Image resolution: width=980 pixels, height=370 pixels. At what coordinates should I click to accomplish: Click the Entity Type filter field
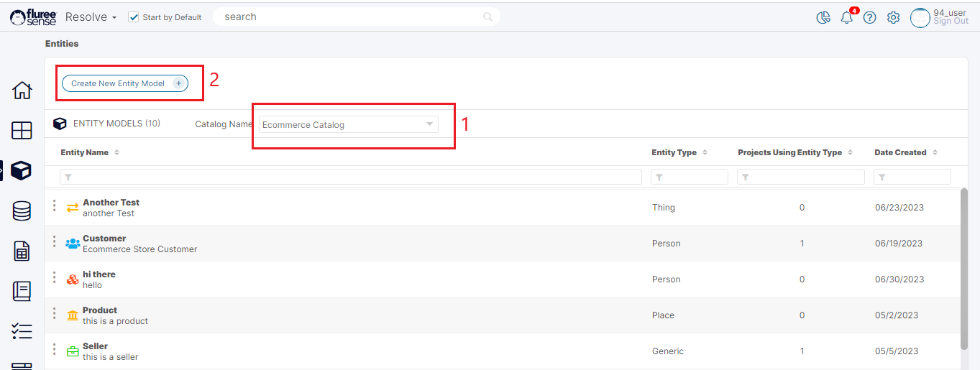690,177
